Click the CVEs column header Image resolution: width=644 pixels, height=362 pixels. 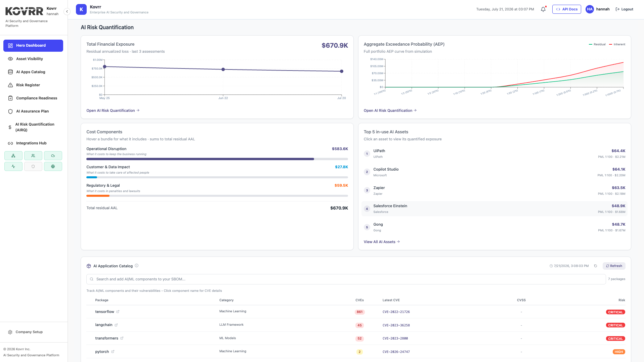[359, 300]
